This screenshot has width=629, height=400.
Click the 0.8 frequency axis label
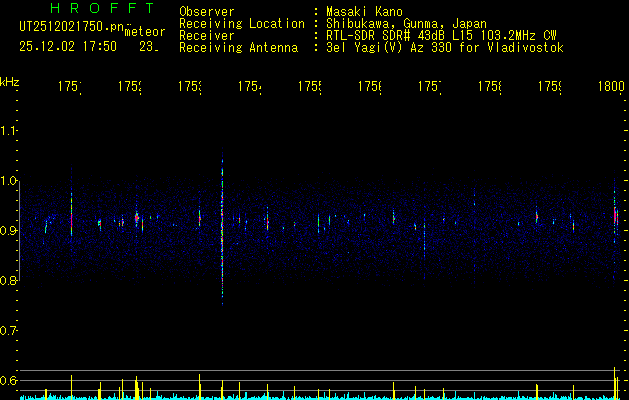tap(8, 280)
